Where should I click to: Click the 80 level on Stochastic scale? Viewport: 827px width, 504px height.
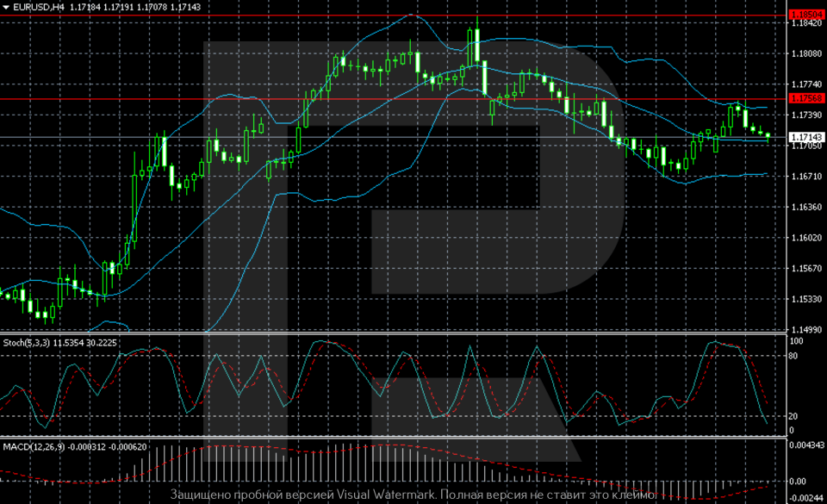795,355
